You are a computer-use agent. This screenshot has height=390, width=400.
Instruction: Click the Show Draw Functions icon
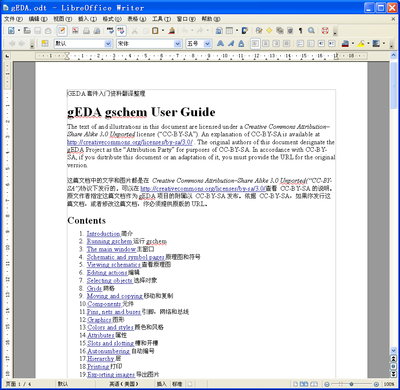tap(245, 31)
